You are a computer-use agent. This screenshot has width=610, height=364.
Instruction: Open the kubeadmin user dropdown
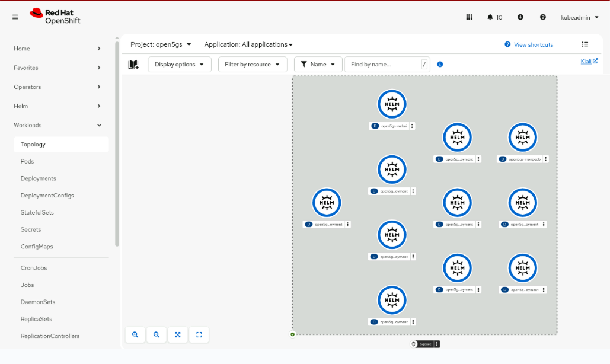coord(579,17)
